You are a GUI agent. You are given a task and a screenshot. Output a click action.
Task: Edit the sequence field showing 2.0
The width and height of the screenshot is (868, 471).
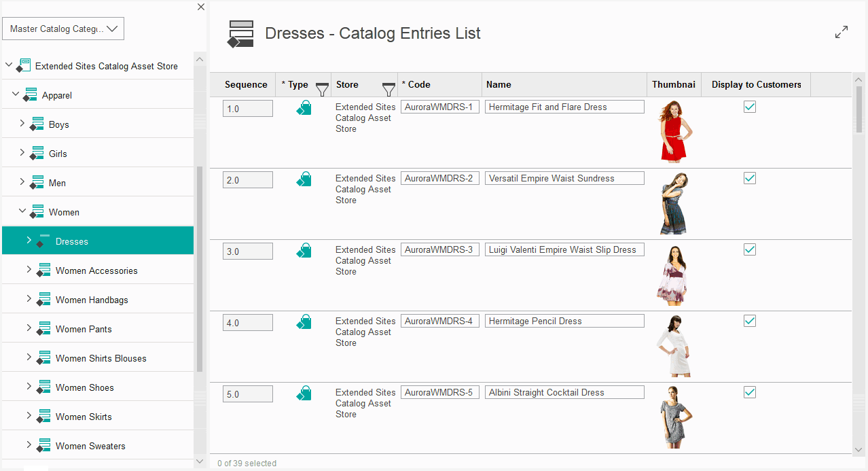point(248,180)
